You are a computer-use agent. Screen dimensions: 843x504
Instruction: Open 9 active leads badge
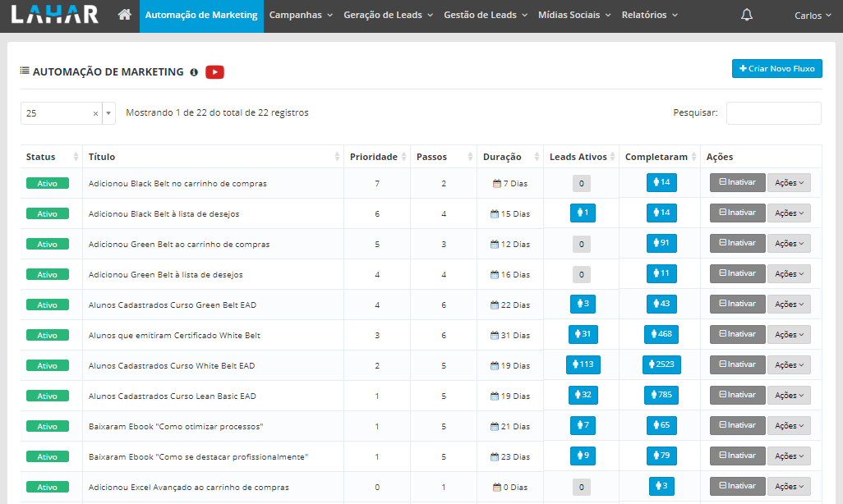click(x=583, y=456)
